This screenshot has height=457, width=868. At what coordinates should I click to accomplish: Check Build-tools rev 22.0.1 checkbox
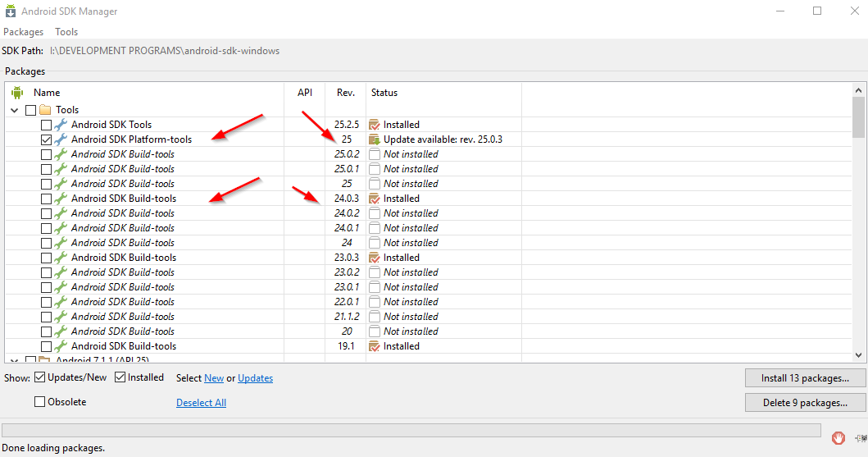click(x=47, y=303)
